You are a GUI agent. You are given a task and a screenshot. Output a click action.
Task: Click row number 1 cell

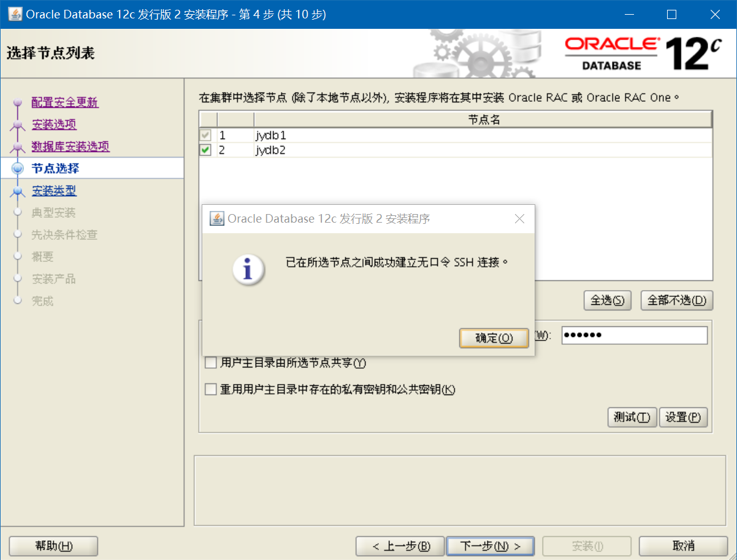click(x=235, y=136)
